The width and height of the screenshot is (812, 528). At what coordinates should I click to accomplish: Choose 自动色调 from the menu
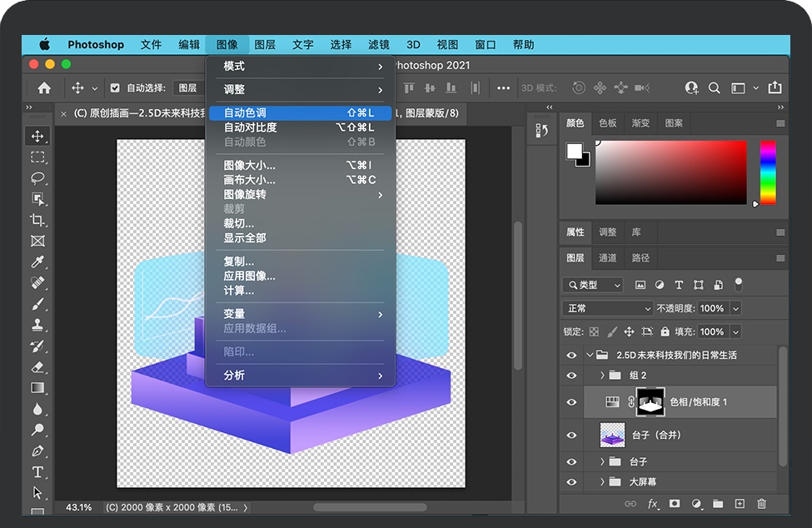[x=245, y=112]
